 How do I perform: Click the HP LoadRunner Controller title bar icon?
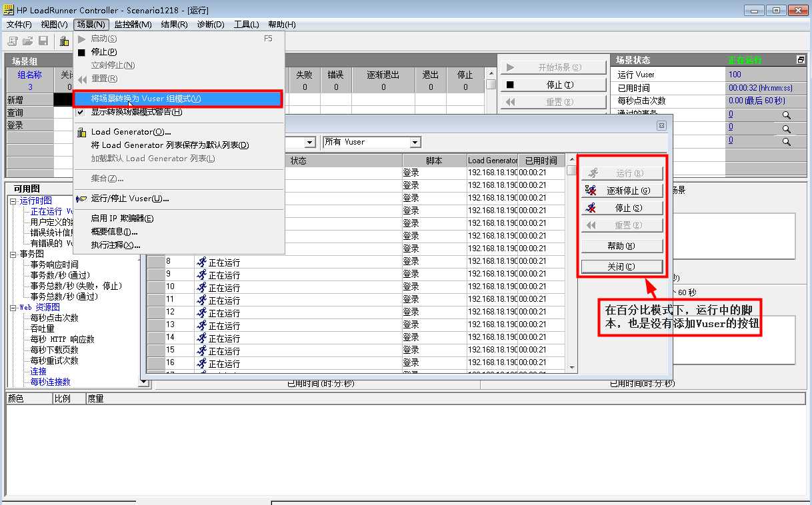(9, 10)
